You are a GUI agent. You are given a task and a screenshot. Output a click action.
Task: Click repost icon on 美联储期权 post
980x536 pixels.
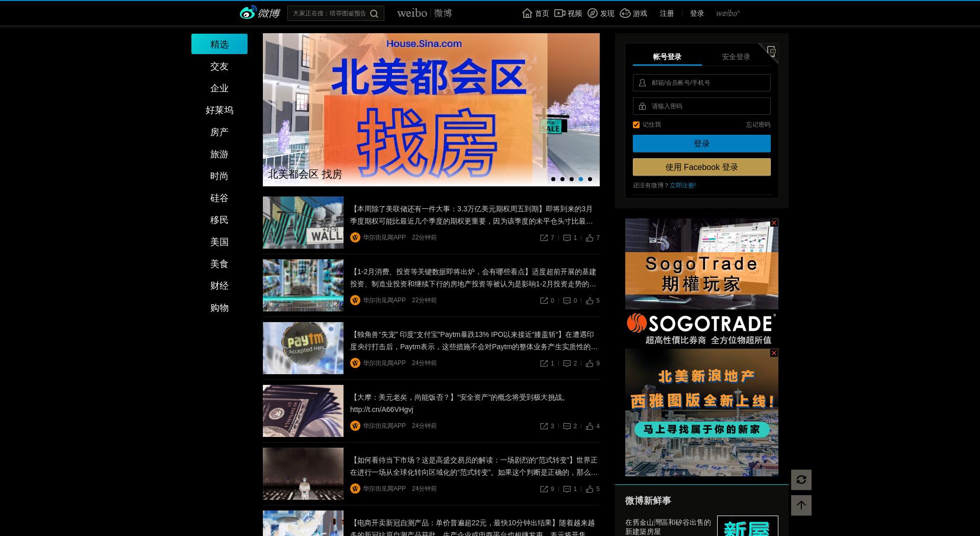[x=544, y=238]
